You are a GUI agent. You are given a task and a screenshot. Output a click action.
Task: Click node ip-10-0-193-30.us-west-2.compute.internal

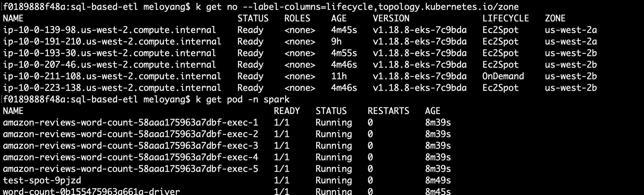[x=109, y=53]
